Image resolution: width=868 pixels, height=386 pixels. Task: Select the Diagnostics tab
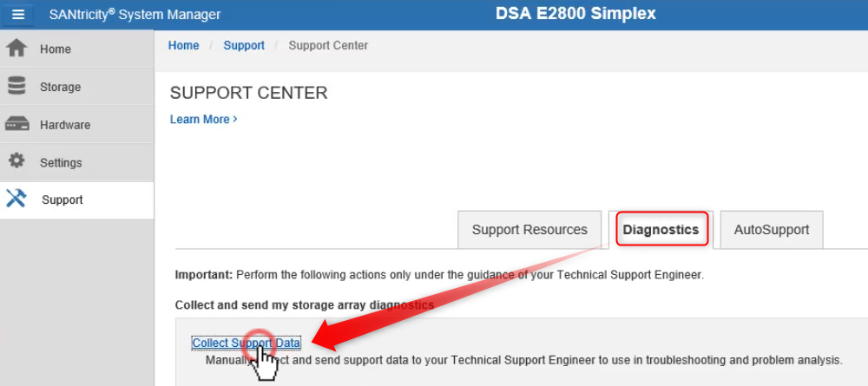[x=661, y=230]
